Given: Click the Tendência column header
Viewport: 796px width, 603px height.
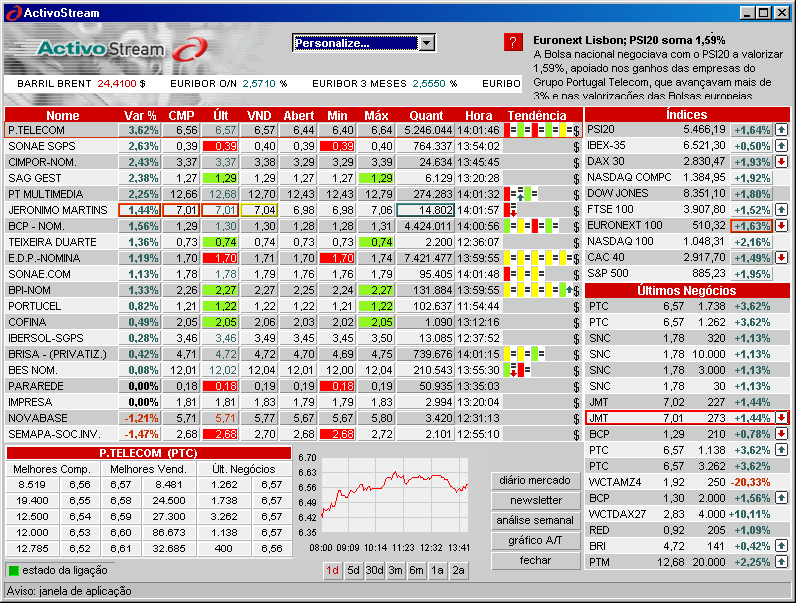Looking at the screenshot, I should click(x=537, y=115).
